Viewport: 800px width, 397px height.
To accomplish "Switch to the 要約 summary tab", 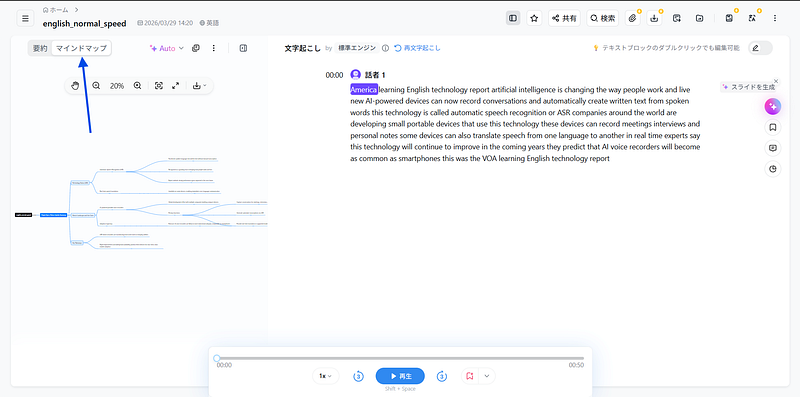I will pos(40,48).
